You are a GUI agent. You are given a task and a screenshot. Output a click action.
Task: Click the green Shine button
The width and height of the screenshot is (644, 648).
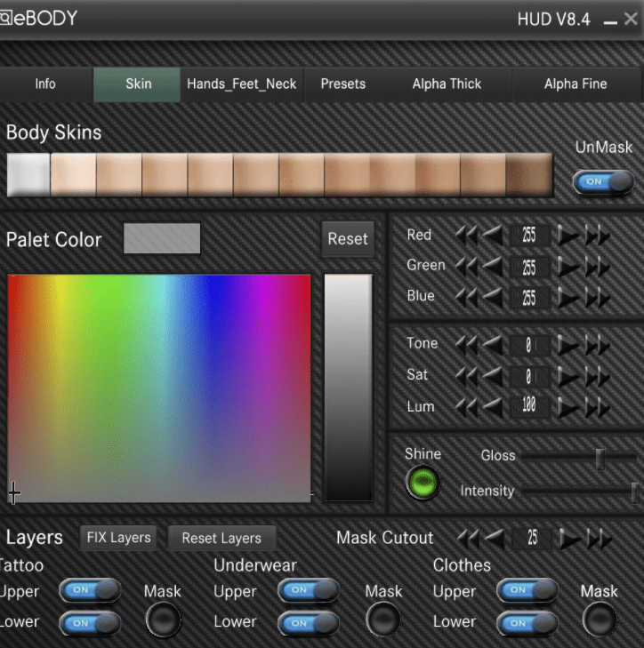(x=423, y=483)
